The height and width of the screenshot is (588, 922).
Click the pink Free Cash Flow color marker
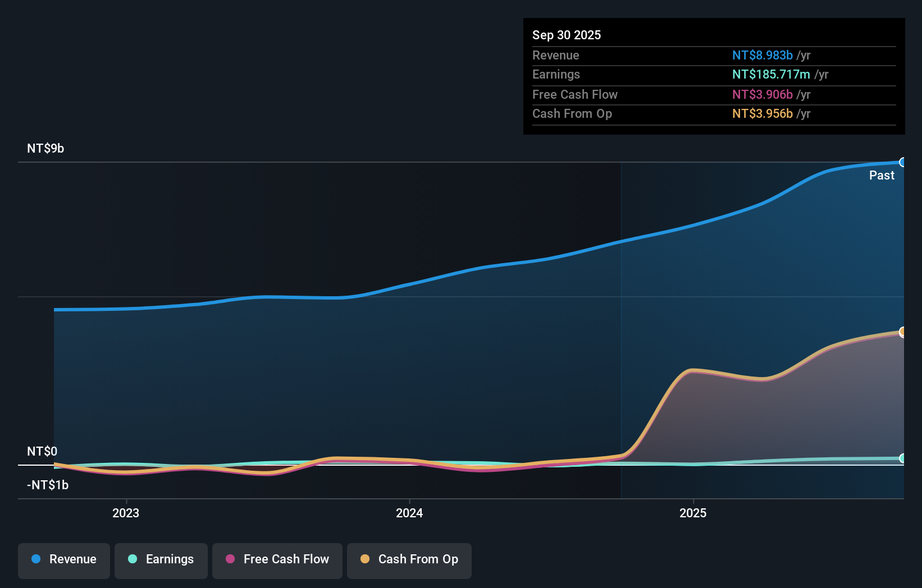[230, 559]
